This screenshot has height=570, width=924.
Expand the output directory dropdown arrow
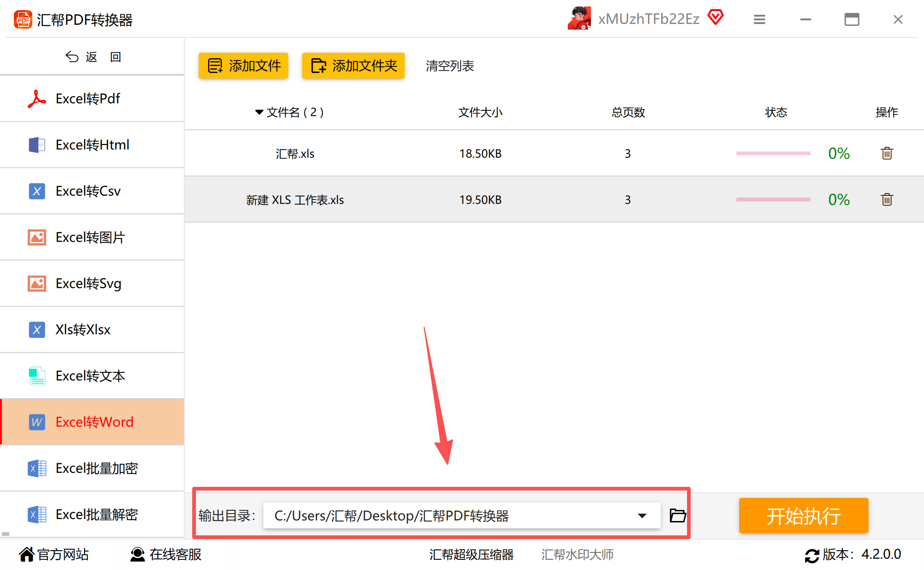642,515
